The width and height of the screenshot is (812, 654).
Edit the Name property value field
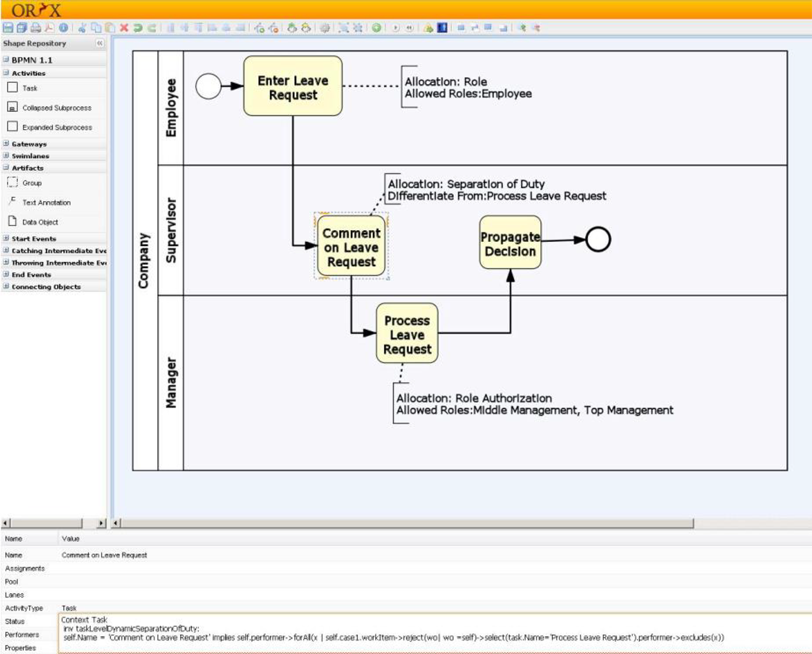point(435,555)
